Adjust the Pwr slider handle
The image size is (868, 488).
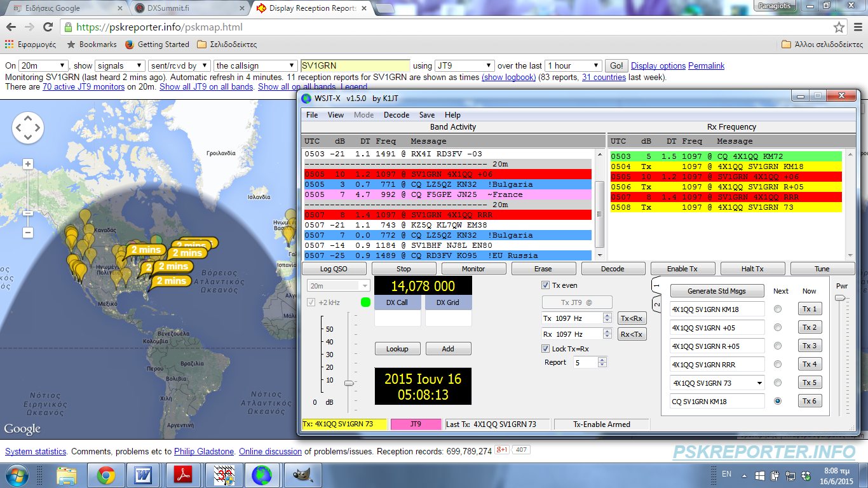click(x=840, y=297)
